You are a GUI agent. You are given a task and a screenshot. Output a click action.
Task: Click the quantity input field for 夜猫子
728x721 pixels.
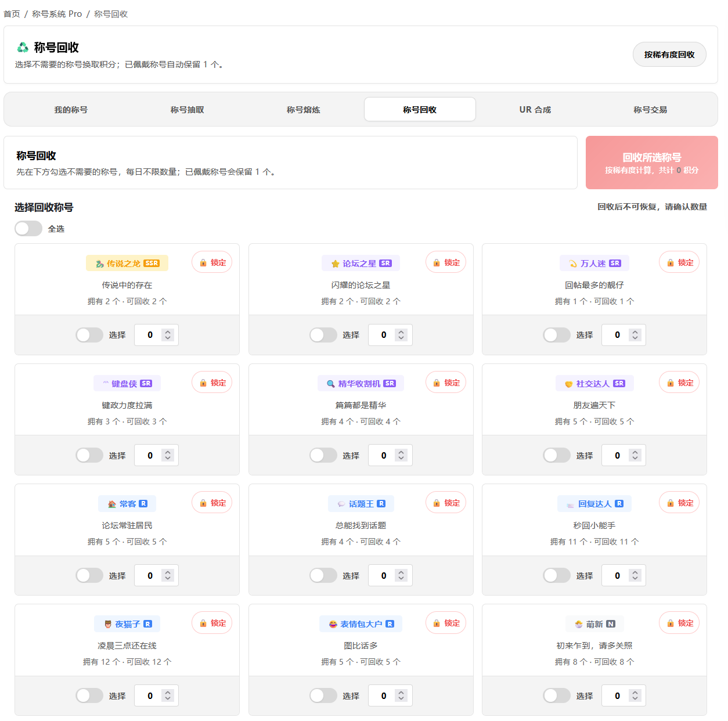coord(156,695)
